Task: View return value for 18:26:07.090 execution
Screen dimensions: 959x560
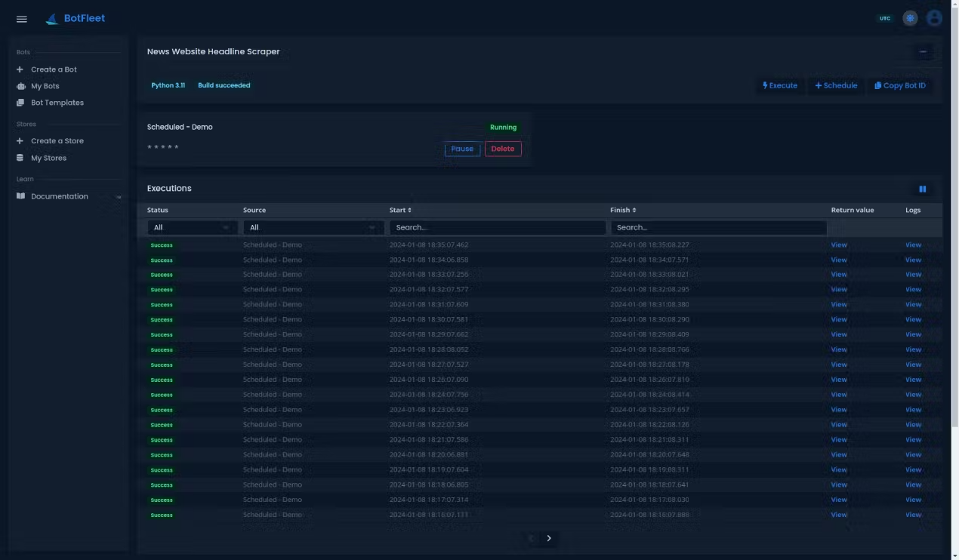Action: click(x=839, y=380)
